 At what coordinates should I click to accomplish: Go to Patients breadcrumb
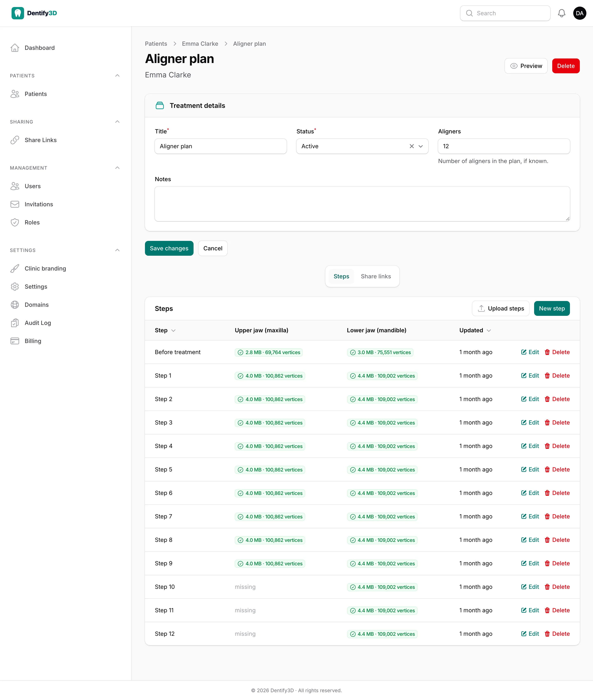[x=156, y=44]
